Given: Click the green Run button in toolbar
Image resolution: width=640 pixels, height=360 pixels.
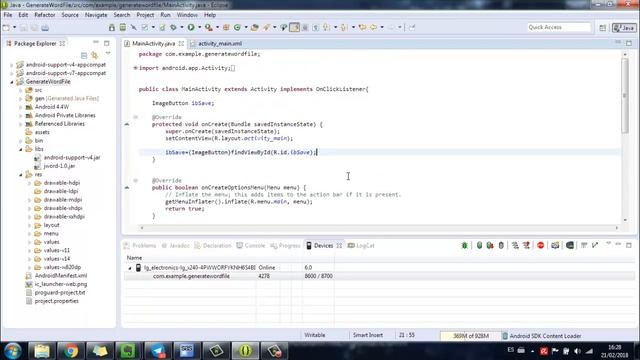Looking at the screenshot, I should 191,27.
